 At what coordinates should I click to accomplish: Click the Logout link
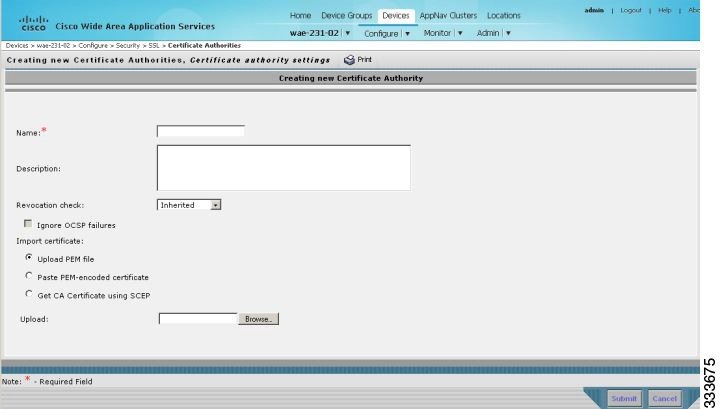[x=630, y=10]
